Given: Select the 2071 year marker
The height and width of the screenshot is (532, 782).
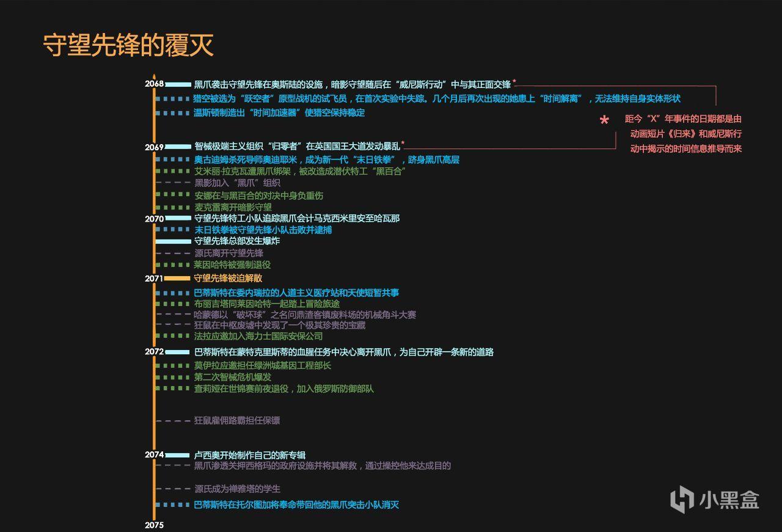Looking at the screenshot, I should coord(154,279).
